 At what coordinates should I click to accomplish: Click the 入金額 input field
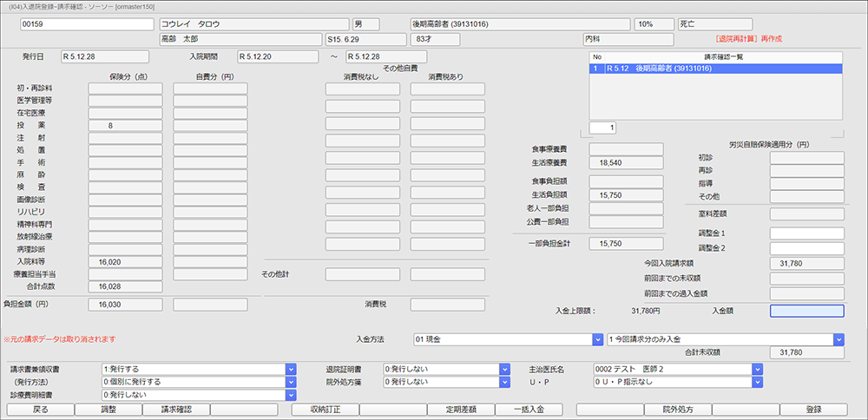(806, 311)
